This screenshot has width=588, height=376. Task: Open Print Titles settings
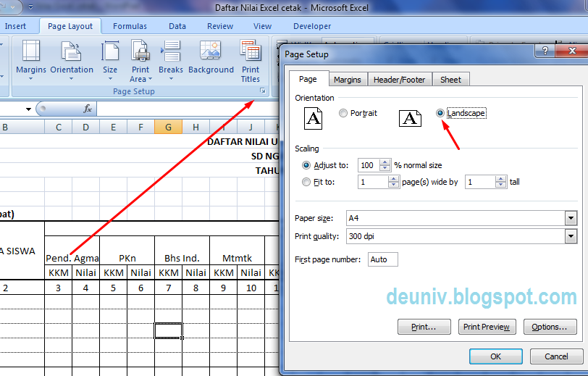[x=250, y=61]
